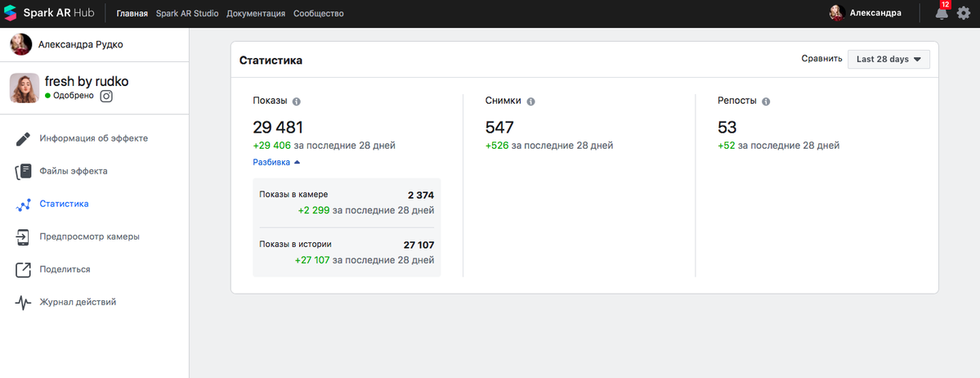
Task: Click the share icon for Поделиться
Action: (x=23, y=270)
